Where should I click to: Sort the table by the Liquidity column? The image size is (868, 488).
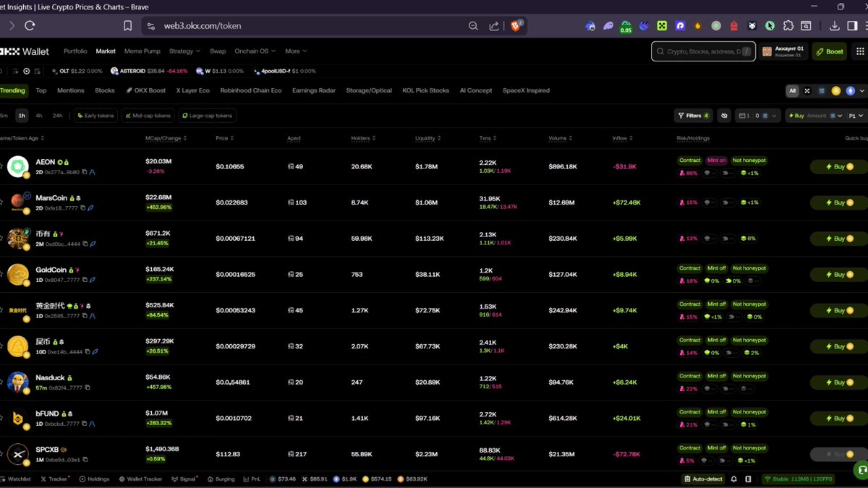click(x=427, y=138)
